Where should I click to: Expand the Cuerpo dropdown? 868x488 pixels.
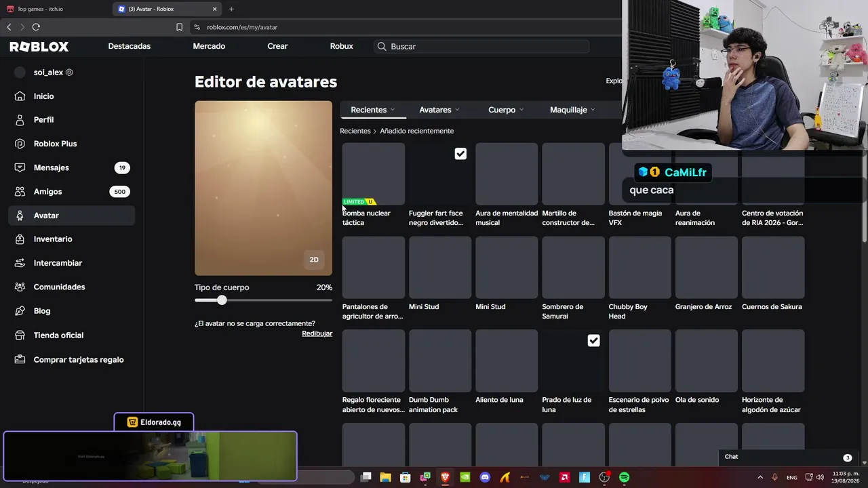(x=506, y=110)
